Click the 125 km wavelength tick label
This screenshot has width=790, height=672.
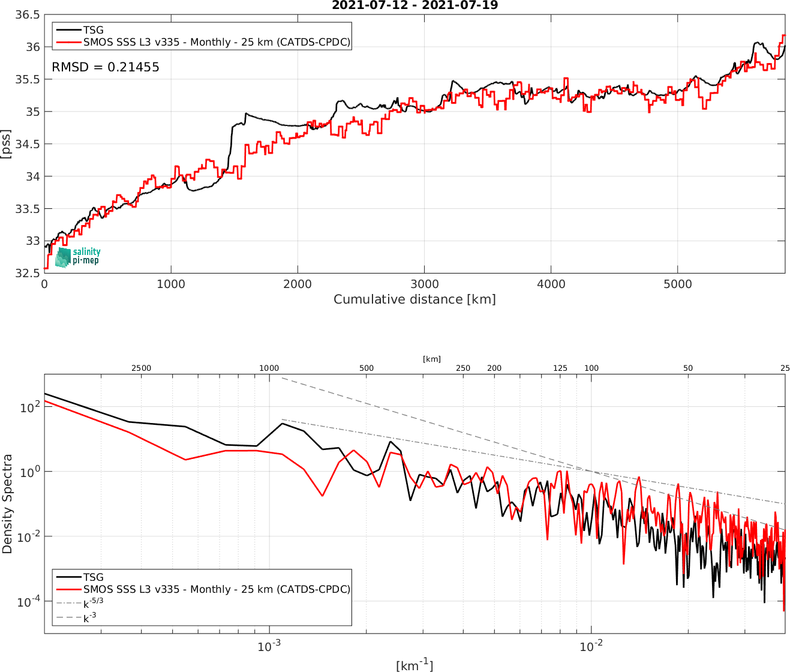click(x=560, y=368)
